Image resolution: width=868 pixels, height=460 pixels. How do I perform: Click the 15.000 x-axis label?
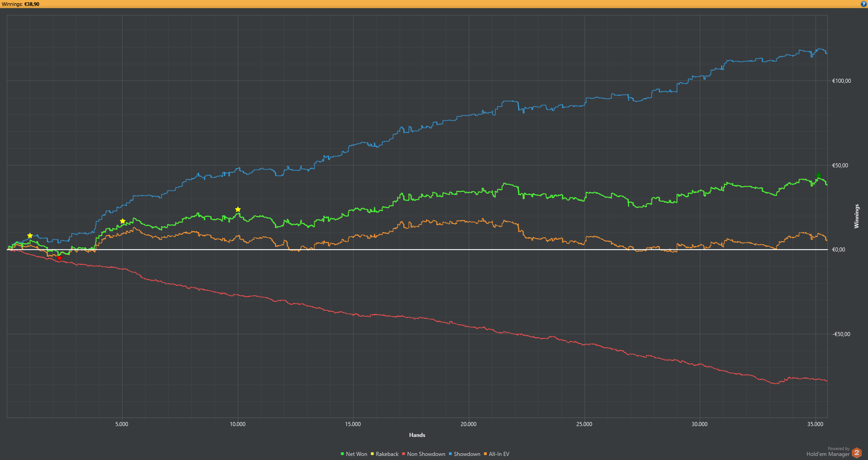click(x=353, y=424)
